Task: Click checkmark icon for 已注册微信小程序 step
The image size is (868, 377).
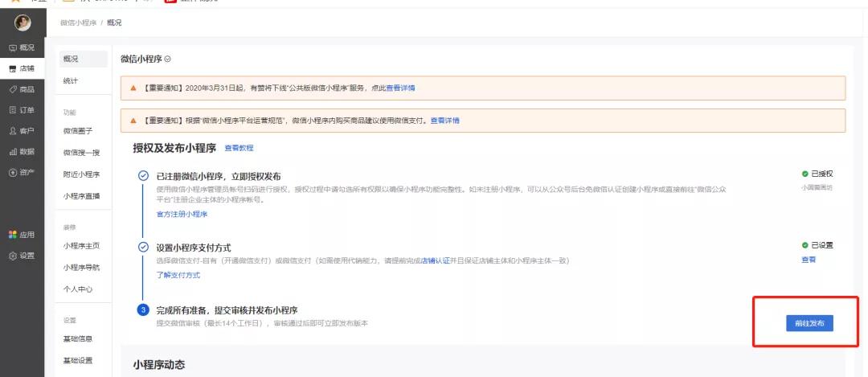Action: point(143,176)
